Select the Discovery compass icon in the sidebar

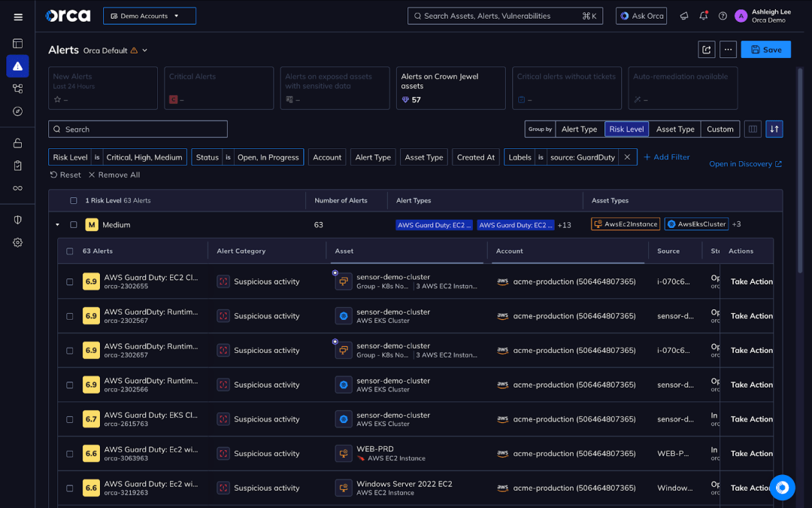point(18,111)
